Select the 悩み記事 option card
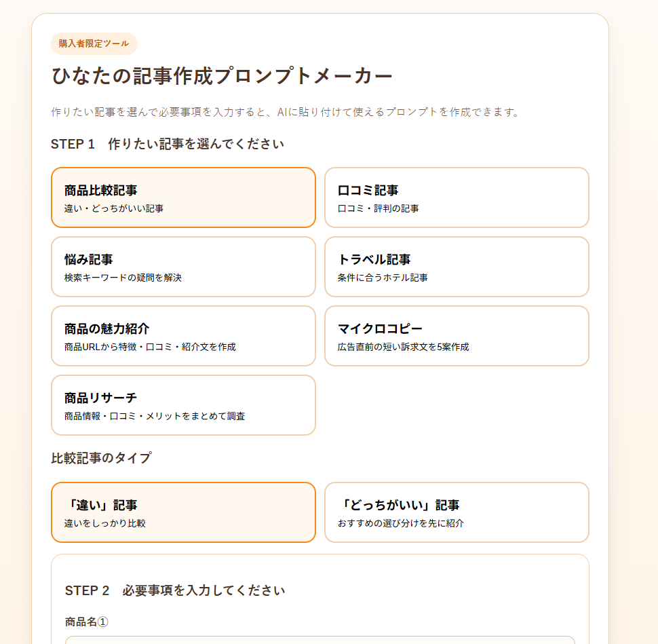Screen dimensions: 658x644 pos(183,267)
